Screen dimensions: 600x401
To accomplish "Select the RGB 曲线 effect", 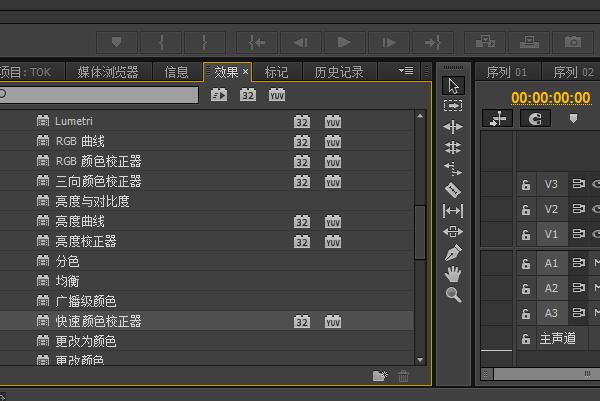I will click(207, 141).
